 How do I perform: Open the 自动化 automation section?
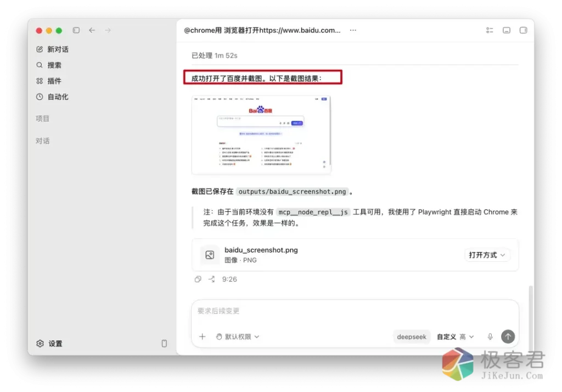(52, 97)
